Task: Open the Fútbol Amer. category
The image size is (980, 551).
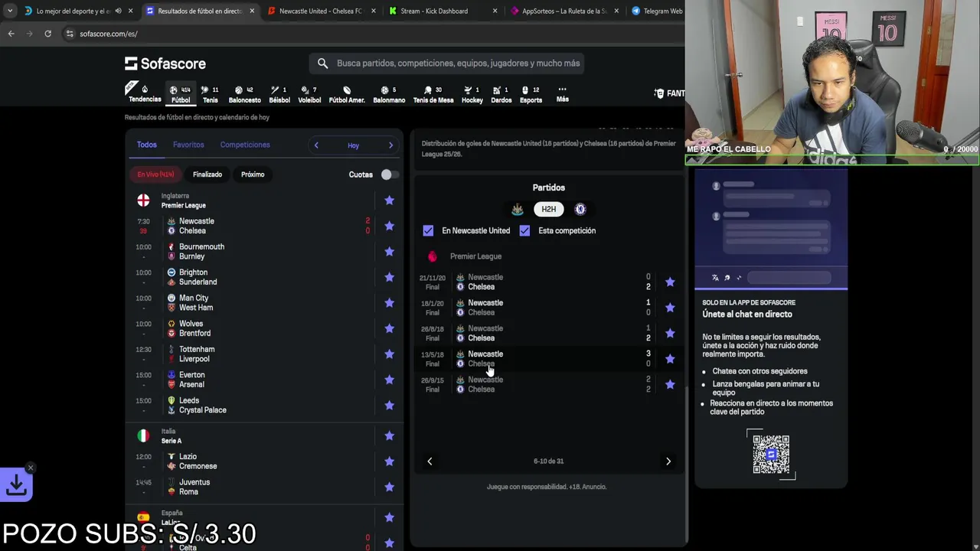Action: coord(347,94)
